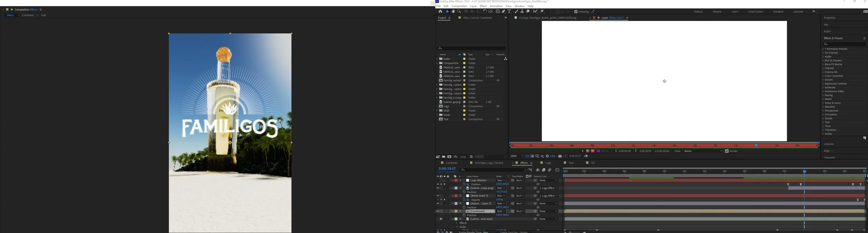
Task: Click the snapshot camera icon in viewer
Action: (560, 156)
